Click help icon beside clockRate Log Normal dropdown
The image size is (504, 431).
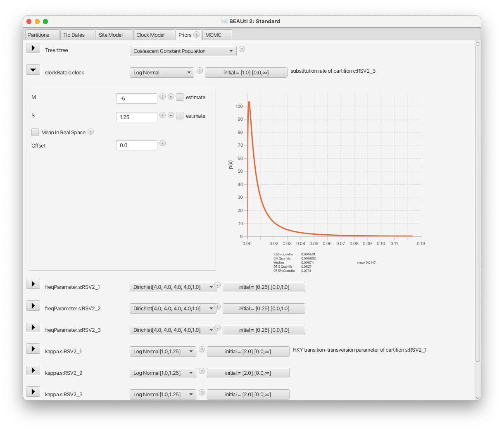pos(200,70)
